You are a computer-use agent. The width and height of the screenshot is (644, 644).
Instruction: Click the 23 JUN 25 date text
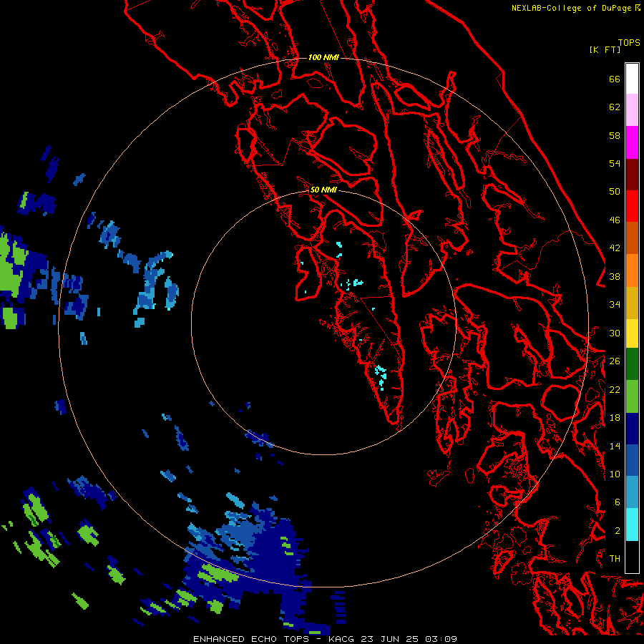click(x=389, y=639)
